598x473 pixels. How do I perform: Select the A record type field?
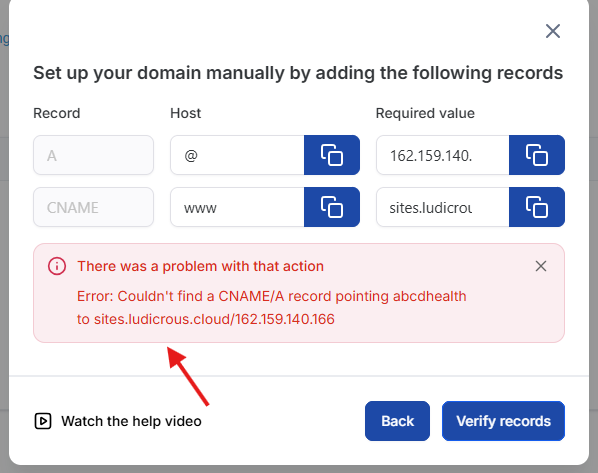(93, 155)
